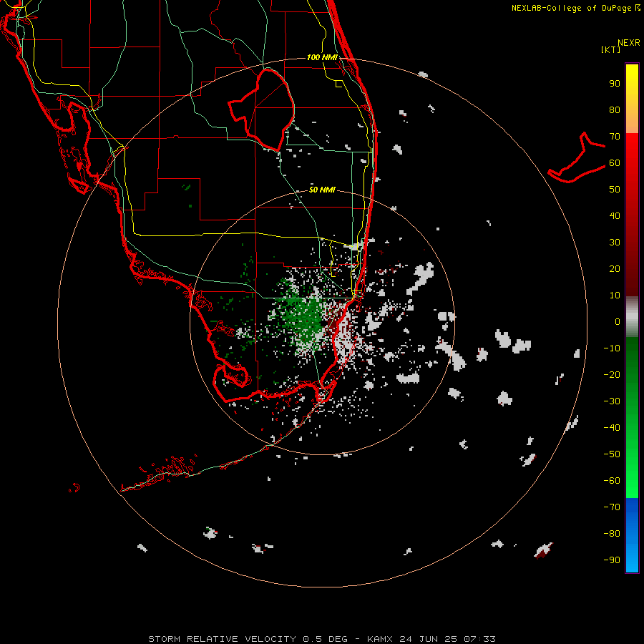
Task: Click the -40 value on the velocity scale
Action: [x=612, y=428]
